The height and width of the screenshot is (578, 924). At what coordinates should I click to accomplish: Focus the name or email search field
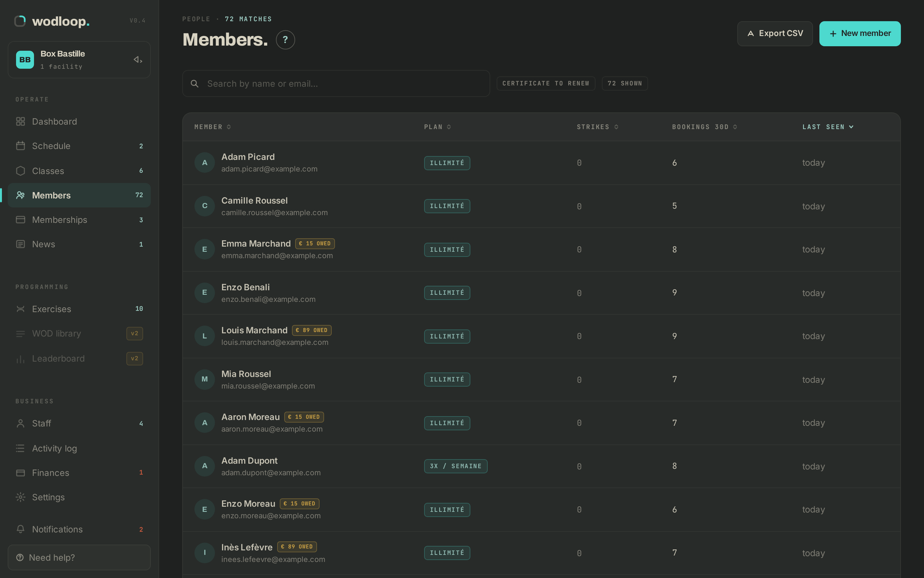336,83
